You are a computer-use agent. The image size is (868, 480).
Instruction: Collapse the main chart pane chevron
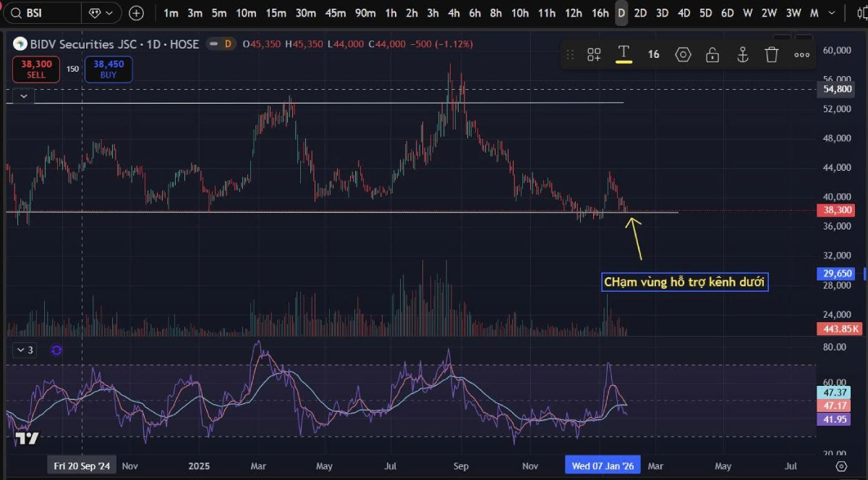pyautogui.click(x=22, y=95)
